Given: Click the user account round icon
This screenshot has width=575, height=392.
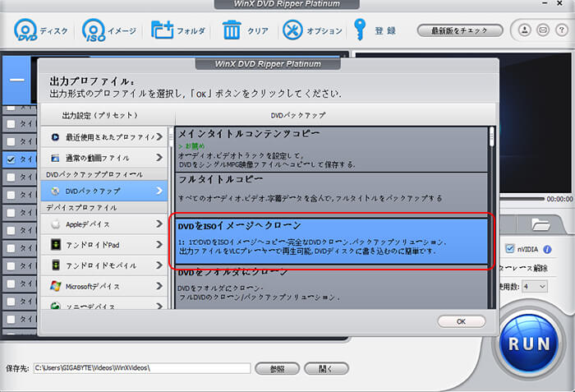Looking at the screenshot, I should (x=525, y=30).
